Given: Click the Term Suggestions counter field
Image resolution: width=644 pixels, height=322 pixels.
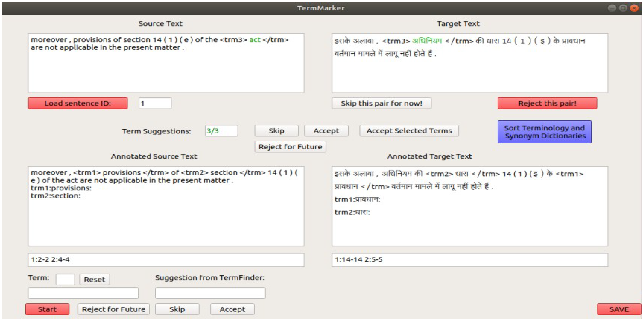Looking at the screenshot, I should [x=221, y=131].
